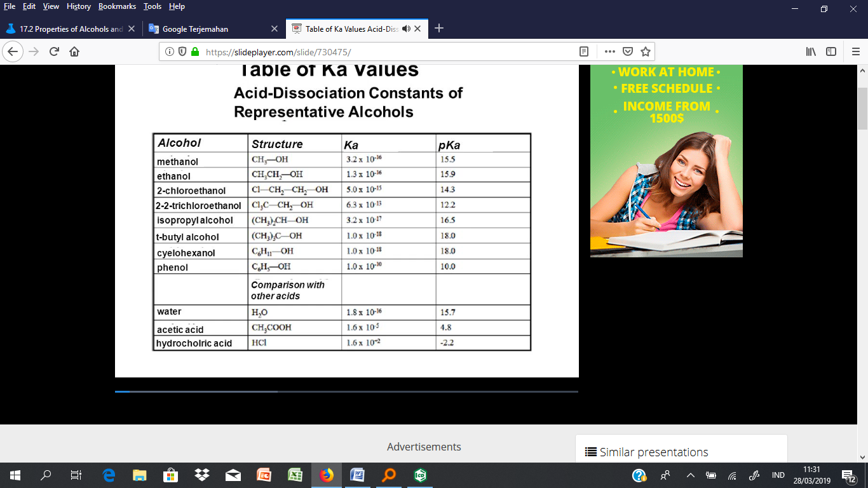Image resolution: width=868 pixels, height=488 pixels.
Task: Click the slideplayer.com URL address field
Action: pyautogui.click(x=381, y=52)
